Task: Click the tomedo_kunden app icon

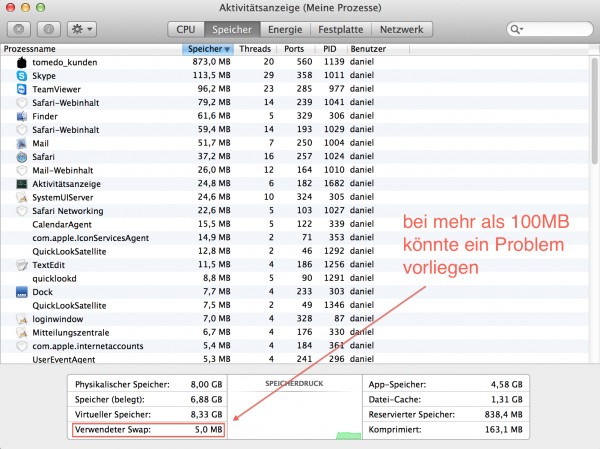Action: (x=22, y=62)
